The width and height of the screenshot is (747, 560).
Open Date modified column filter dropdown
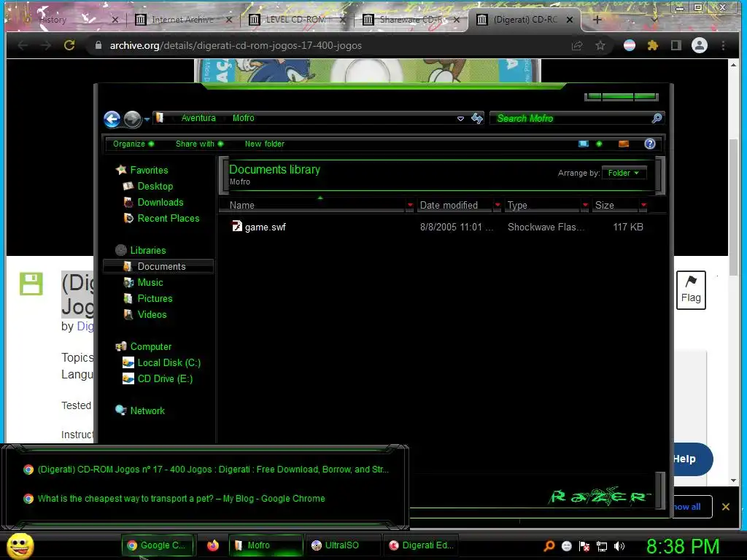498,205
